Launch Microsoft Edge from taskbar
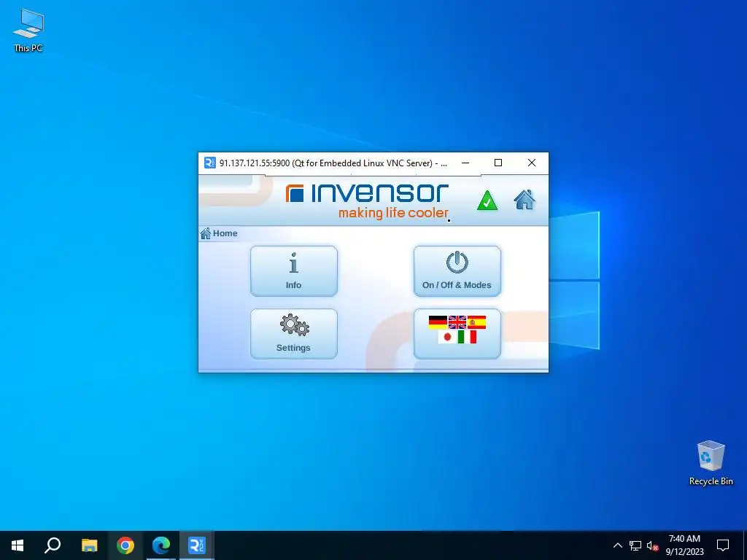 [x=161, y=545]
